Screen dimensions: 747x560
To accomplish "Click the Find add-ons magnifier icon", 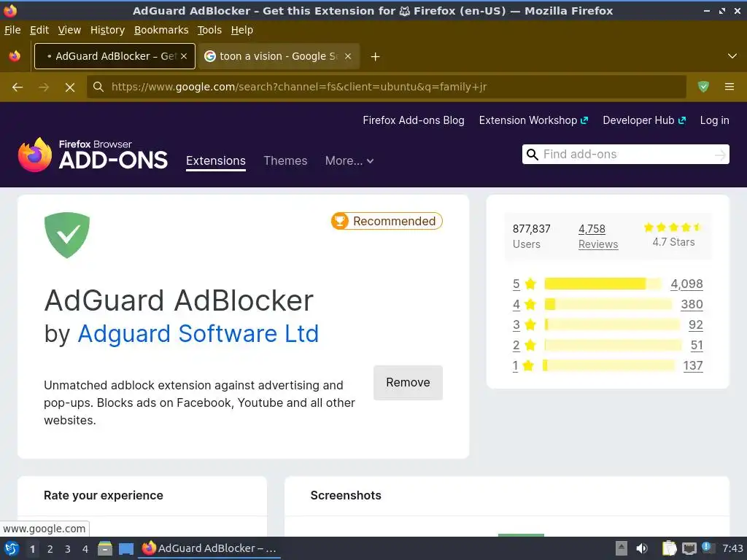I will 533,155.
